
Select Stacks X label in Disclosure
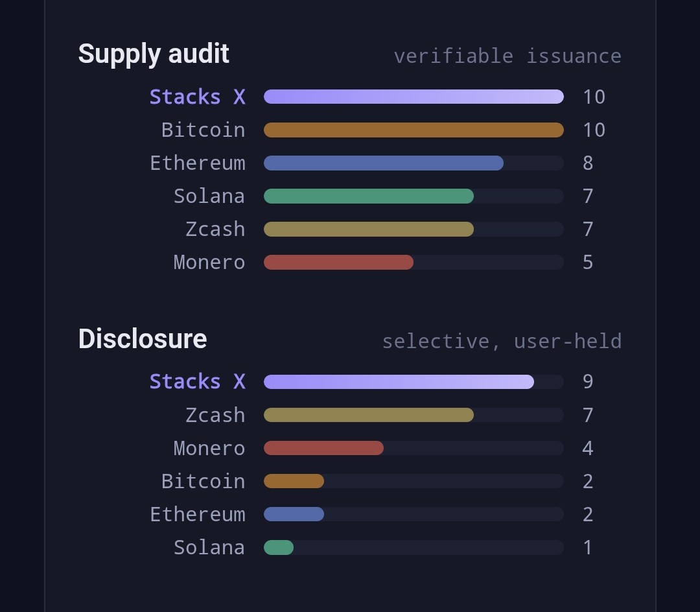197,382
